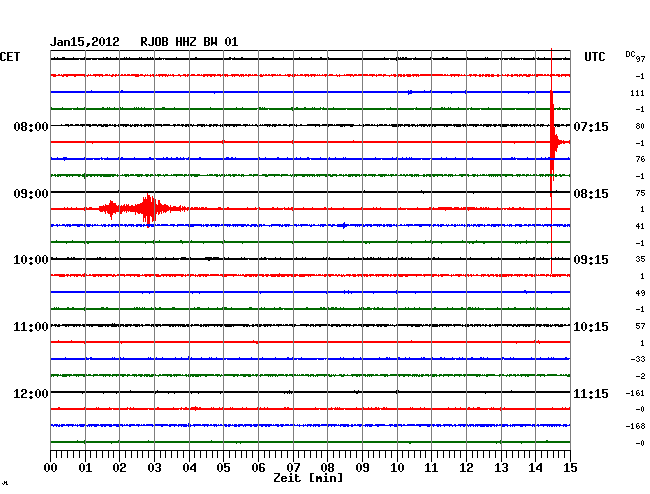Click the "UTC" timezone label
This screenshot has height=494, width=650.
tap(594, 57)
